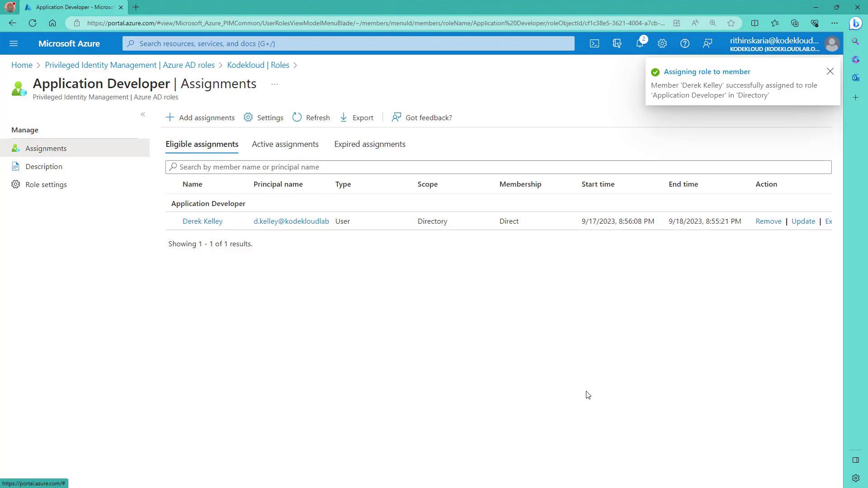Open directories and subscriptions filter icon
Image resolution: width=868 pixels, height=488 pixels.
(617, 43)
